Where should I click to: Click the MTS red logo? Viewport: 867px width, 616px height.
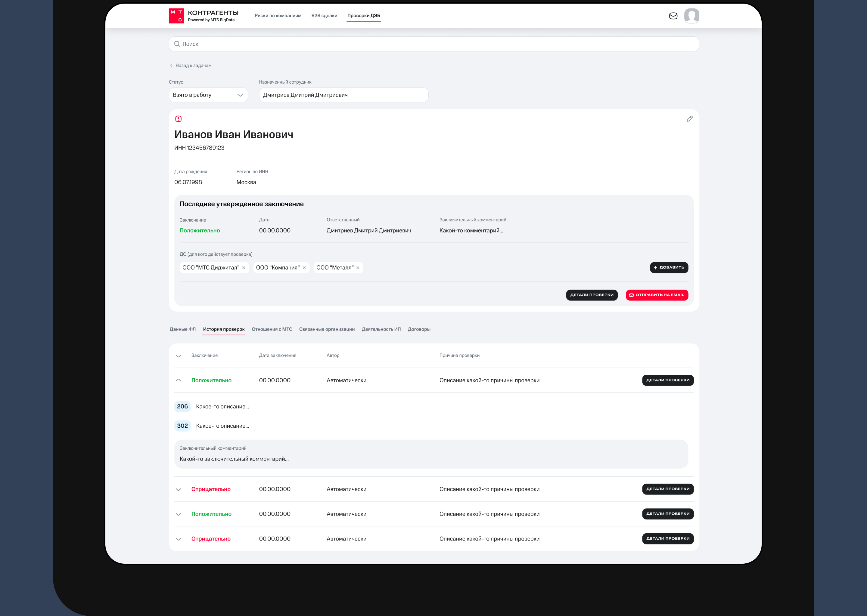click(x=176, y=16)
